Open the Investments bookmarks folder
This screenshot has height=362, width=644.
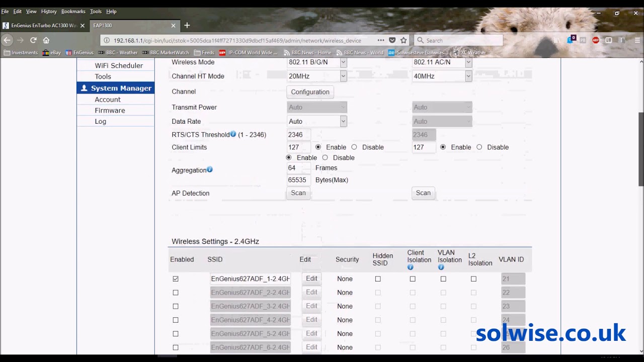tap(21, 52)
